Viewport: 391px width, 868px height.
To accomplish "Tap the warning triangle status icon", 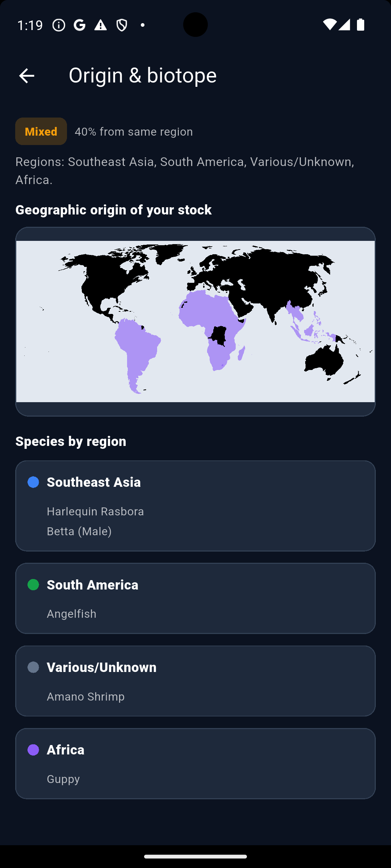I will tap(100, 24).
